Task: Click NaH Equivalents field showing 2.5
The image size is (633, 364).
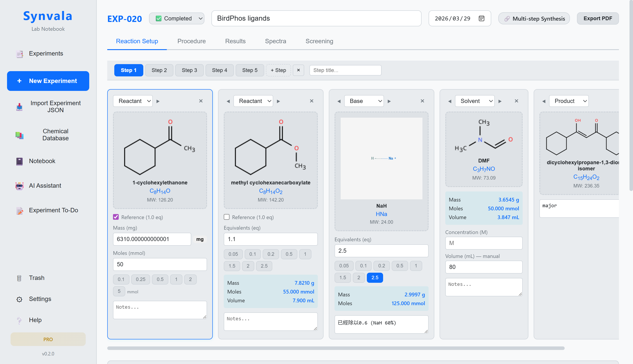Action: pyautogui.click(x=382, y=251)
